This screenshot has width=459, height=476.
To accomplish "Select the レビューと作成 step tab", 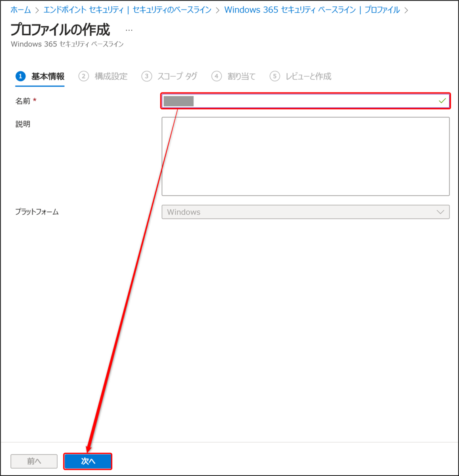I will pos(301,76).
